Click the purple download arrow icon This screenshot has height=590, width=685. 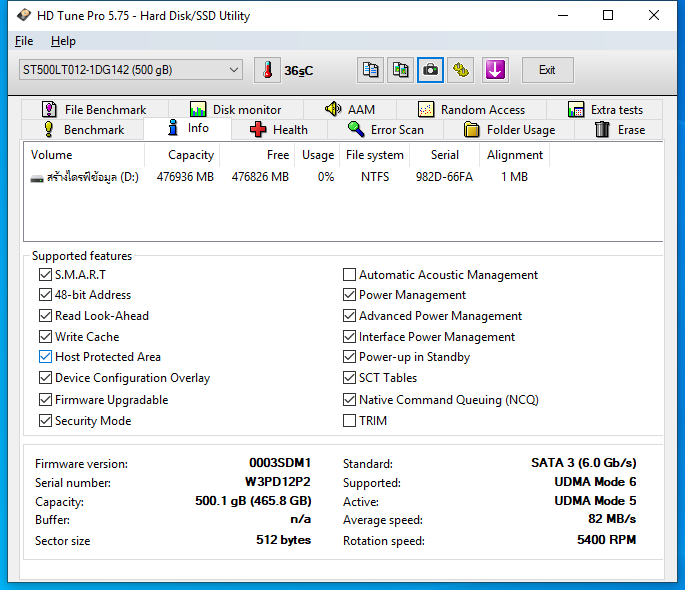(495, 70)
